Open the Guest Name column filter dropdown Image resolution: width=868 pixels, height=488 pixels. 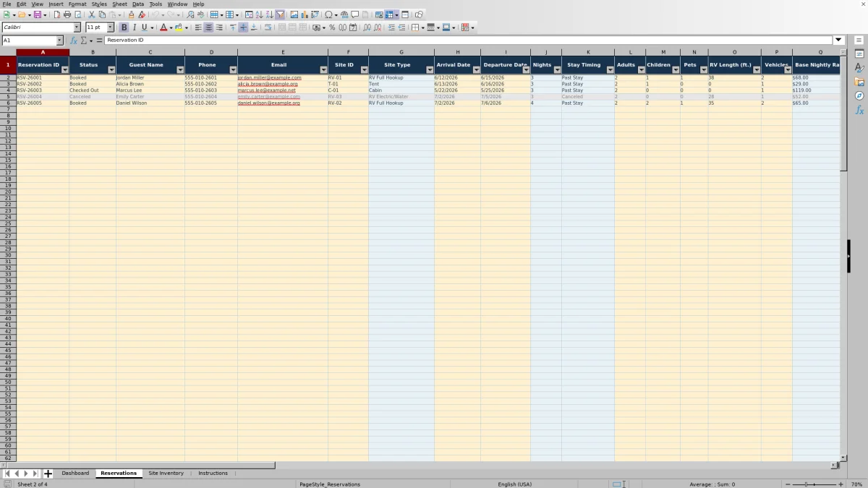pos(180,69)
